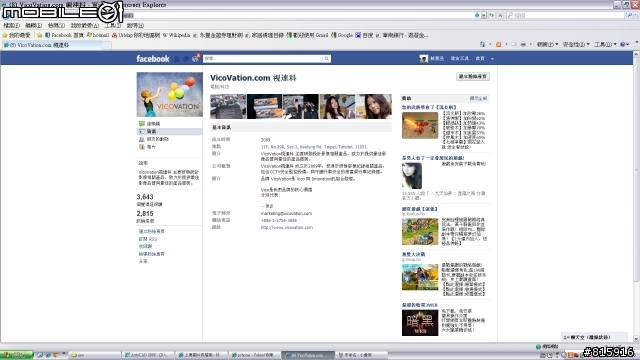
Task: Click the Taipei address link
Action: 313,147
